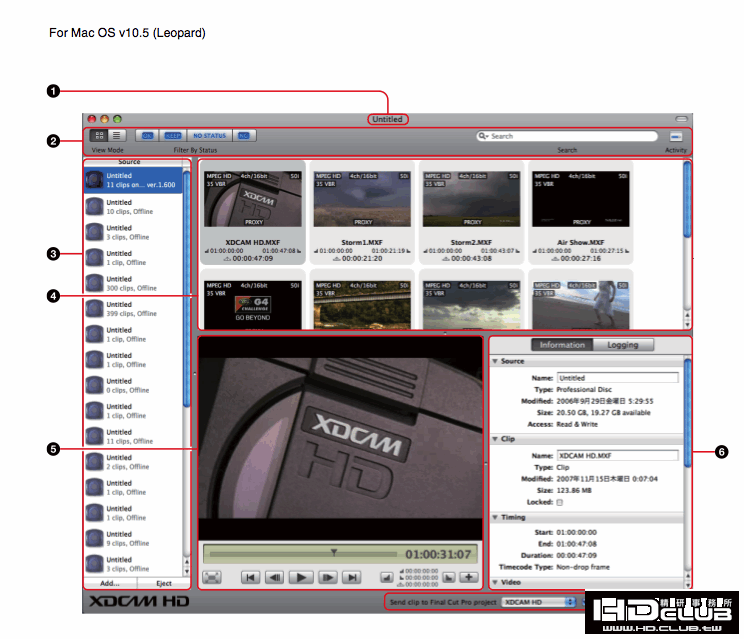The image size is (744, 639).
Task: Open the Final Cut Pro project dropdown
Action: pos(539,602)
